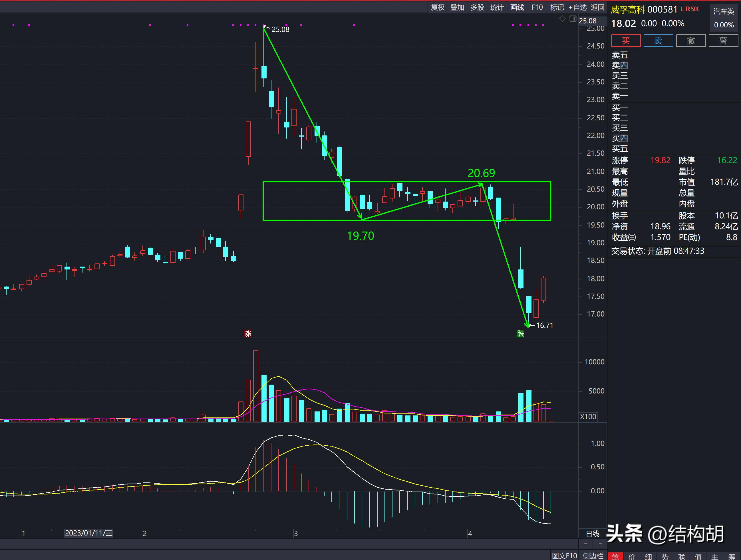
Task: Click the 涨 limit-up marker icon
Action: click(x=248, y=334)
